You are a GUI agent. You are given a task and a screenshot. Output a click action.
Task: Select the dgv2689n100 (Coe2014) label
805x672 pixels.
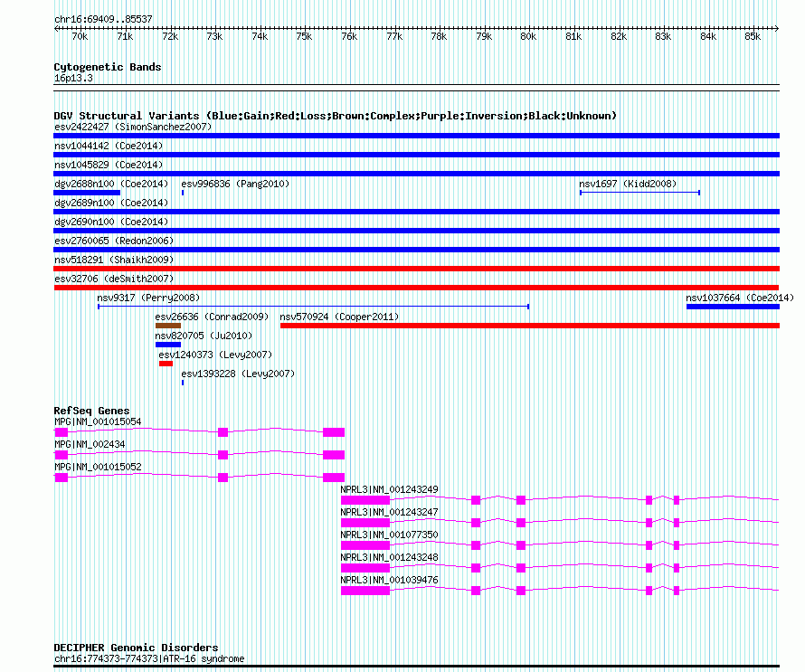[x=111, y=203]
